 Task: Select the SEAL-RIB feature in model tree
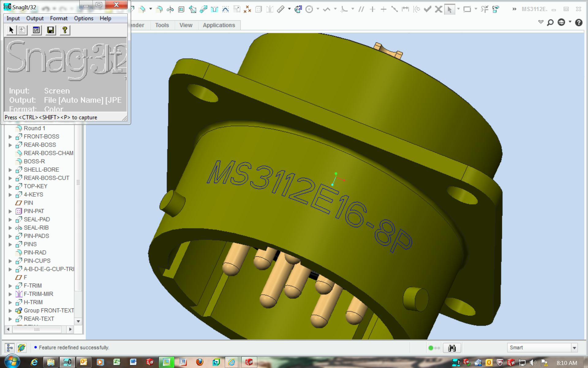[36, 228]
